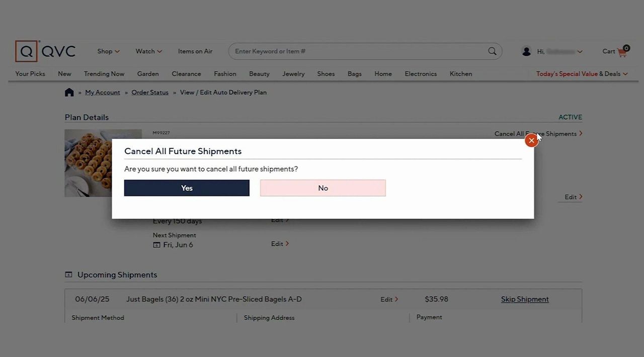Open the Electronics category
The image size is (644, 357).
[421, 74]
